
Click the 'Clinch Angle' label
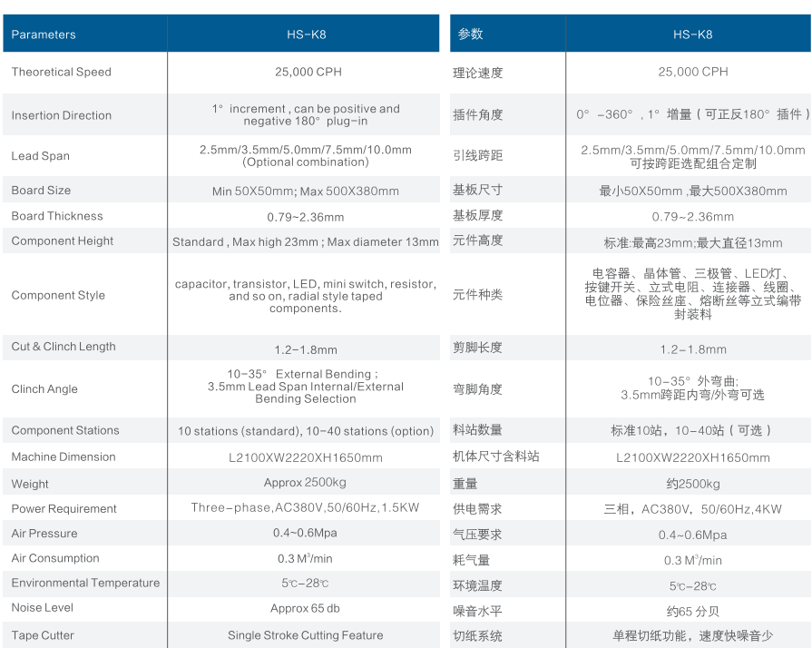(x=44, y=389)
